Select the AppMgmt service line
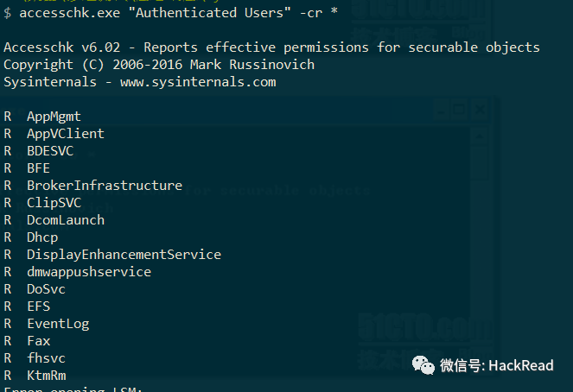The height and width of the screenshot is (392, 573). coord(42,117)
